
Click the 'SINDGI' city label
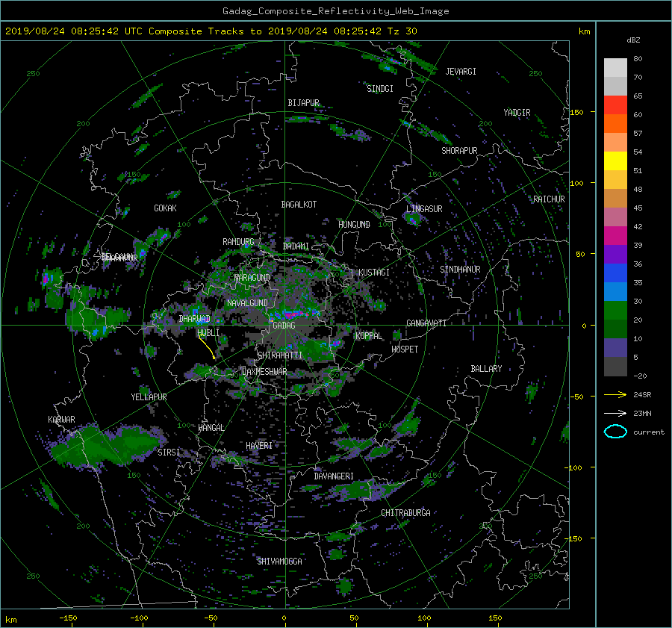(380, 89)
